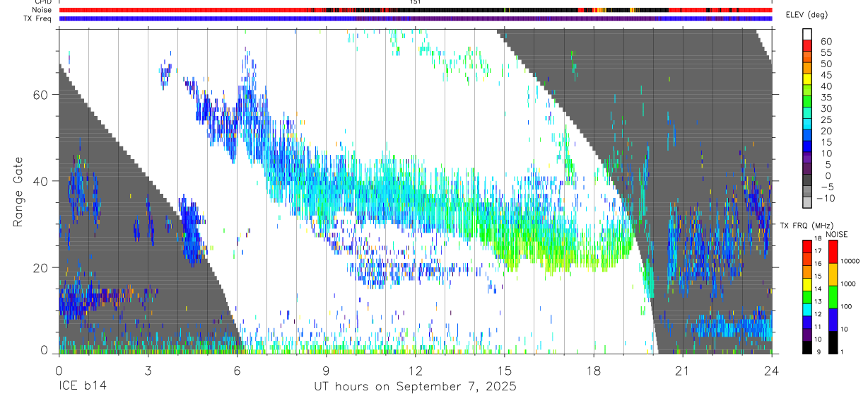Click the '45' value on the ELEV legend

pos(825,75)
